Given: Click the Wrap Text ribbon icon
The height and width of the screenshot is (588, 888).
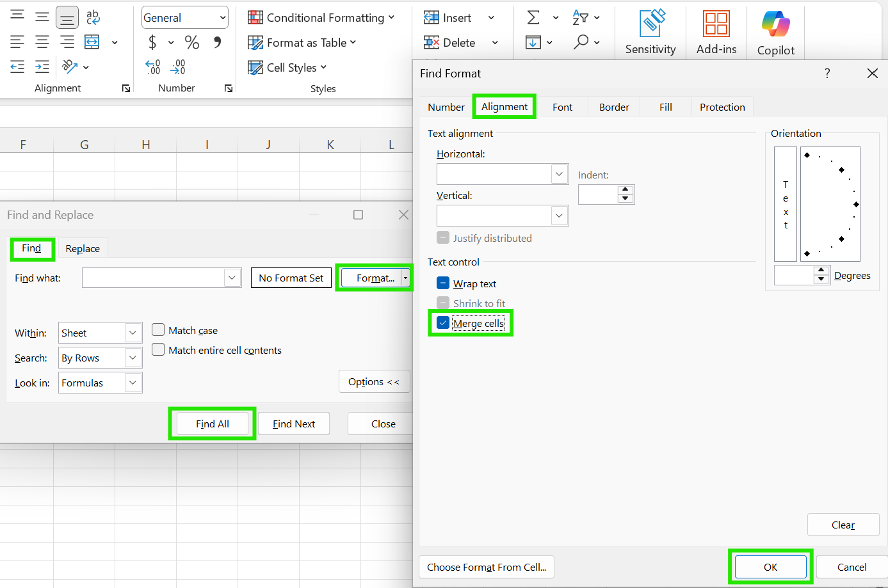Looking at the screenshot, I should click(x=93, y=17).
